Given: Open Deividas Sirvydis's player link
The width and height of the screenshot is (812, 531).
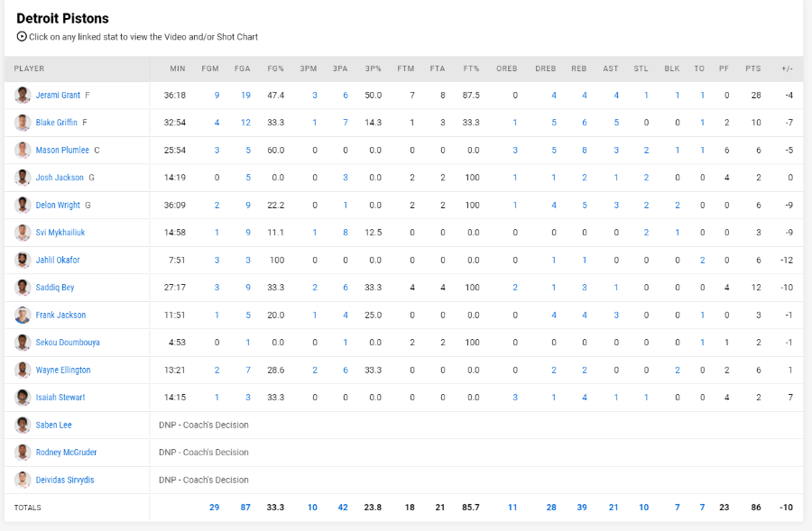Looking at the screenshot, I should click(x=65, y=480).
